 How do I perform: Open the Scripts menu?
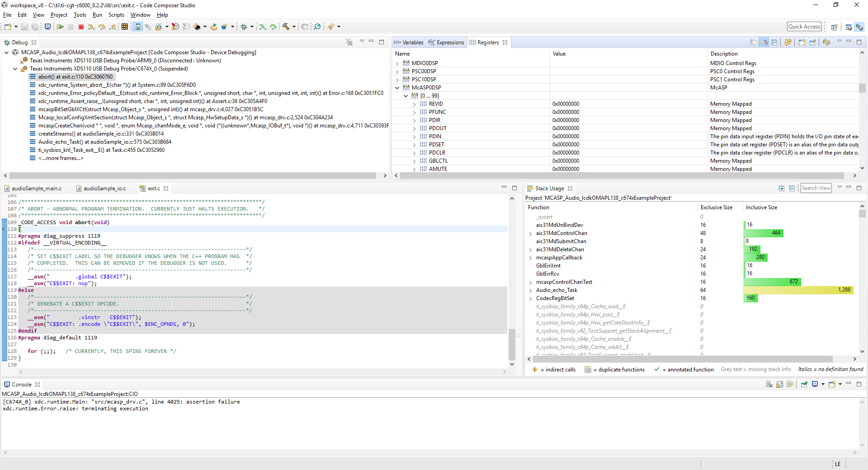point(116,15)
